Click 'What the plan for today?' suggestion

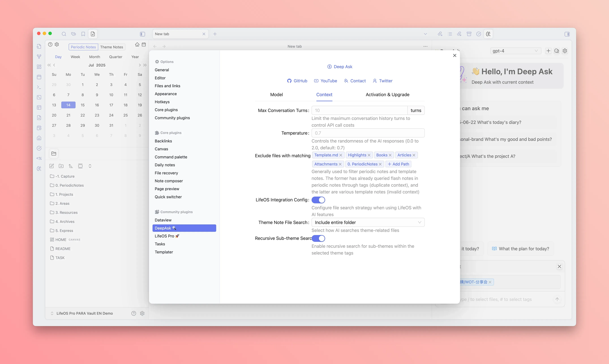pos(520,249)
